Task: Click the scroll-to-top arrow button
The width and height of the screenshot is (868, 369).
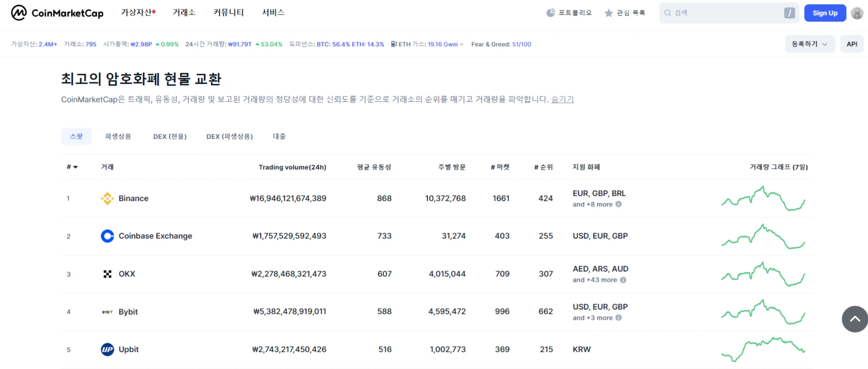Action: (855, 319)
